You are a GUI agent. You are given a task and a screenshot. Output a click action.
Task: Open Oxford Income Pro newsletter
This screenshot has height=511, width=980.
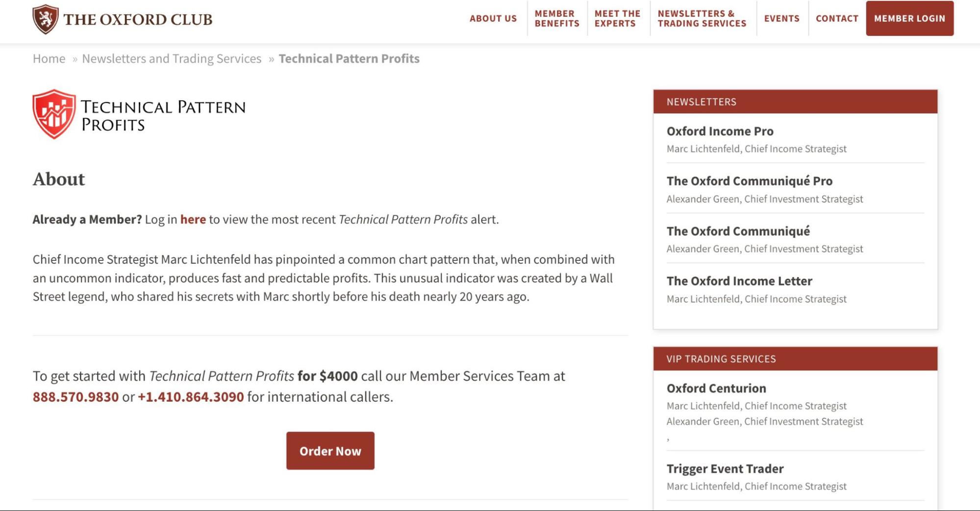720,131
